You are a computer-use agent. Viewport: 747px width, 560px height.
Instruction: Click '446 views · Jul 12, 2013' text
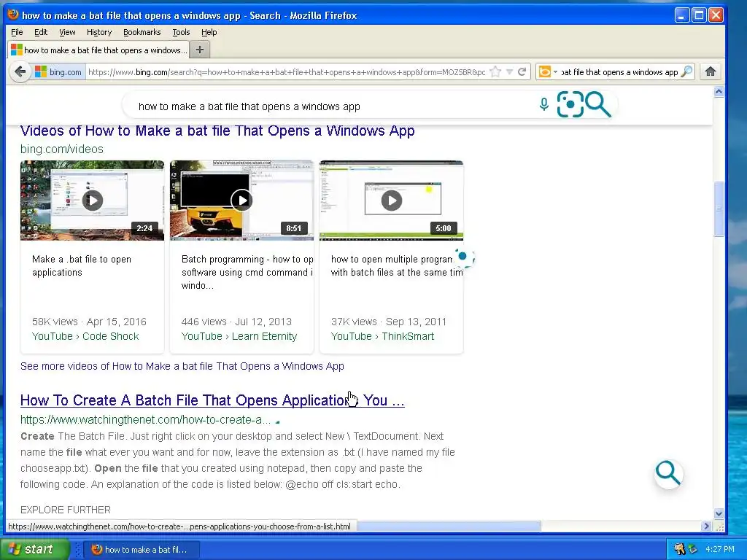coord(236,322)
